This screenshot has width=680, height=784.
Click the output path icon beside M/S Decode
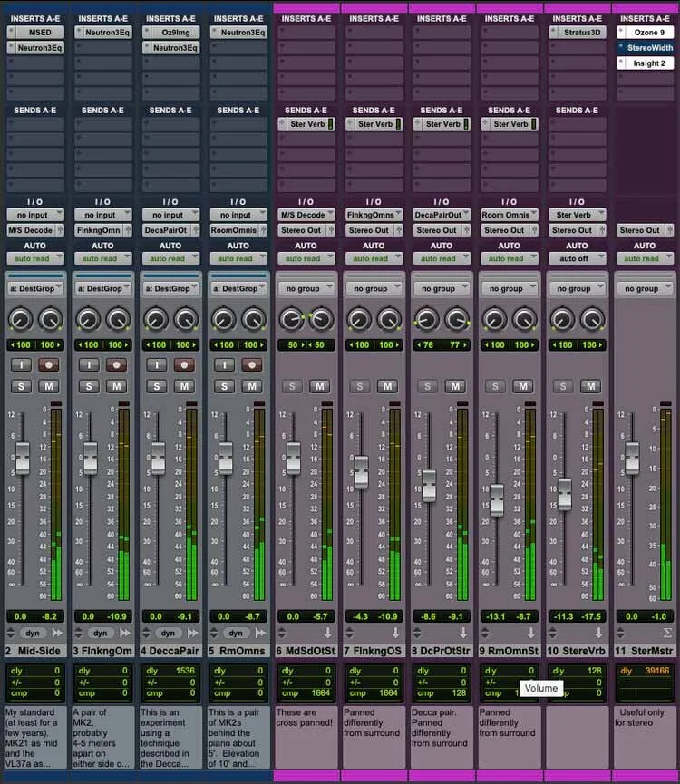[61, 230]
